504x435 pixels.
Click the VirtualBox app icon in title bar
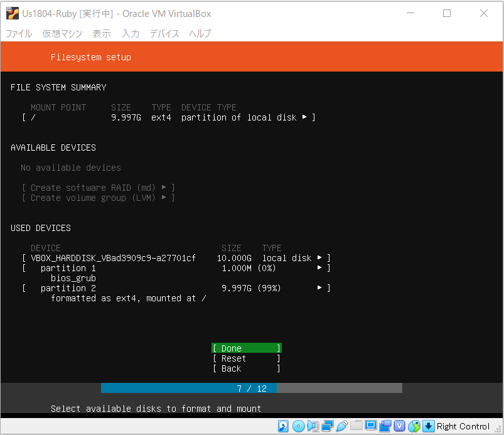pyautogui.click(x=13, y=14)
